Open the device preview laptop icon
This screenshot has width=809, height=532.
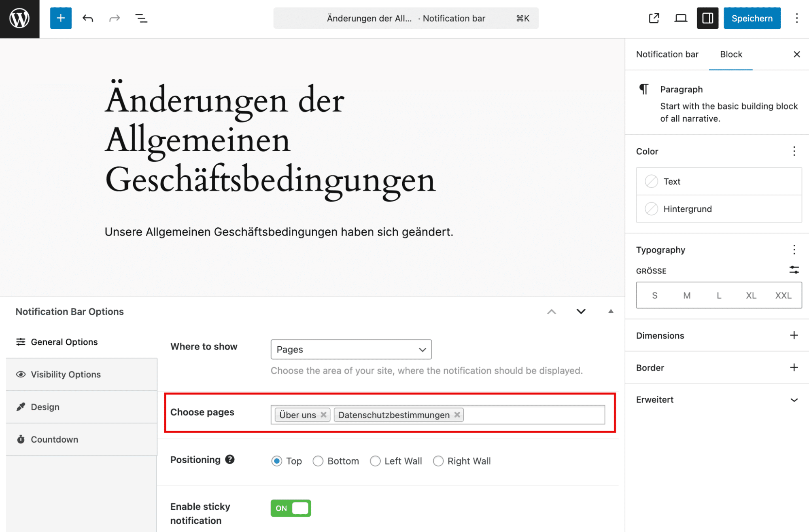tap(681, 18)
